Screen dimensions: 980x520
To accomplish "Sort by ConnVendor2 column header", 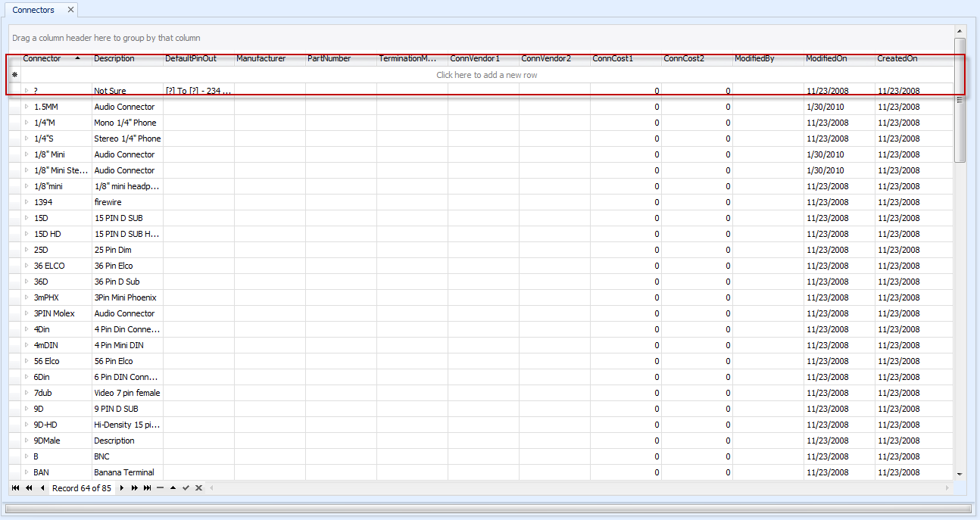I will point(554,58).
